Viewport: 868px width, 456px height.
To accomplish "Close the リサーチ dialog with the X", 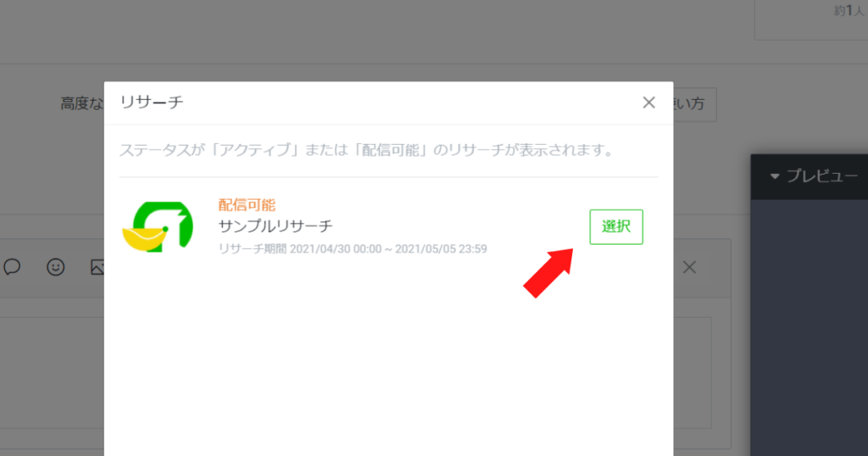I will click(x=648, y=103).
